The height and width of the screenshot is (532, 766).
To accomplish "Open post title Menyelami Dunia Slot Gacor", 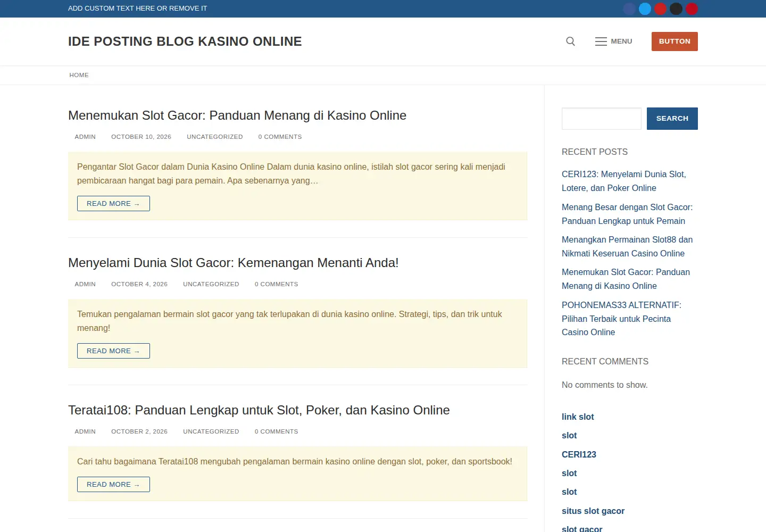I will [x=234, y=263].
